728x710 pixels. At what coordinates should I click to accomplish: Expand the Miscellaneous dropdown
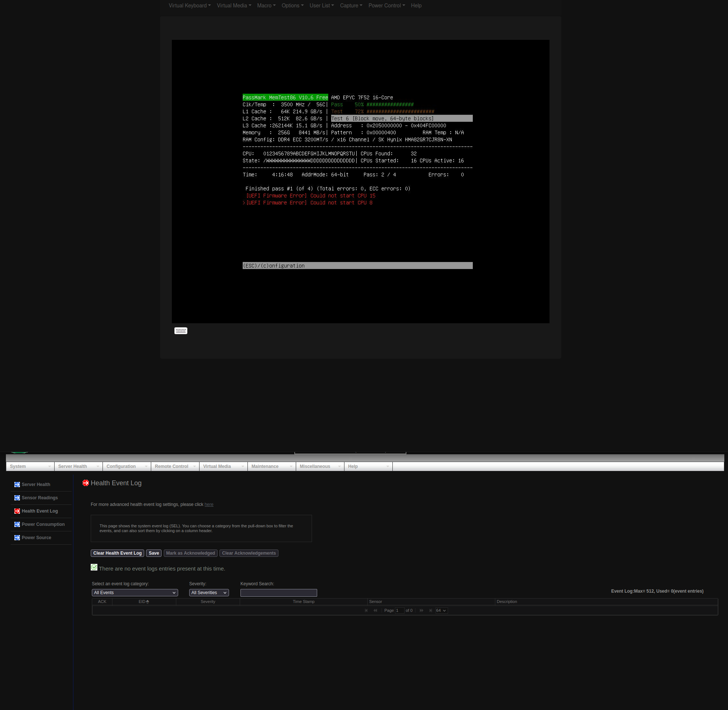pos(320,466)
